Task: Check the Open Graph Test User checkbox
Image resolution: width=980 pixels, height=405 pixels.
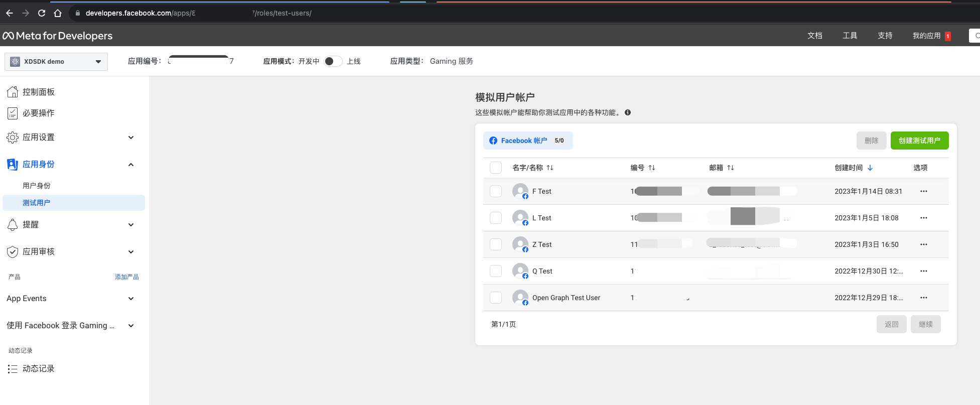Action: pos(496,298)
